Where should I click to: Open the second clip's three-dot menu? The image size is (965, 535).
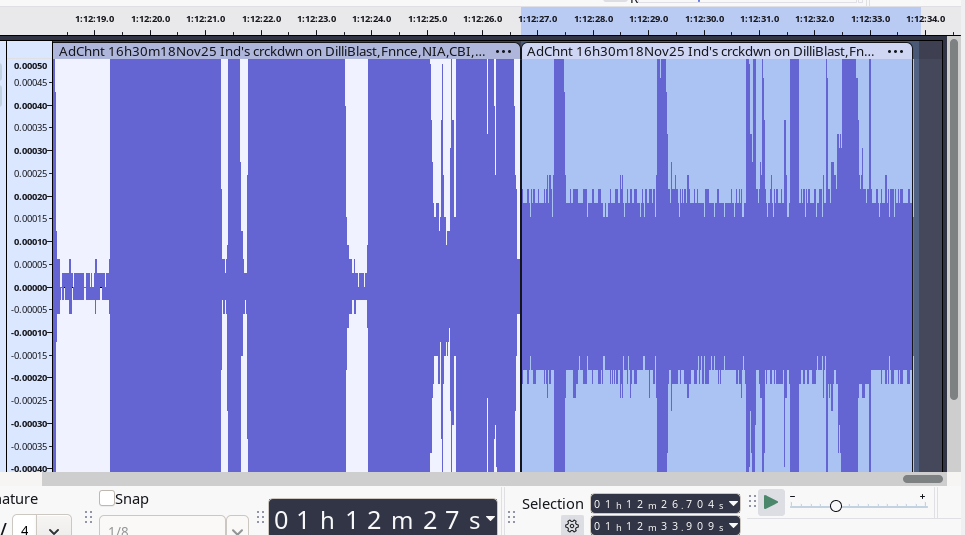[x=895, y=51]
